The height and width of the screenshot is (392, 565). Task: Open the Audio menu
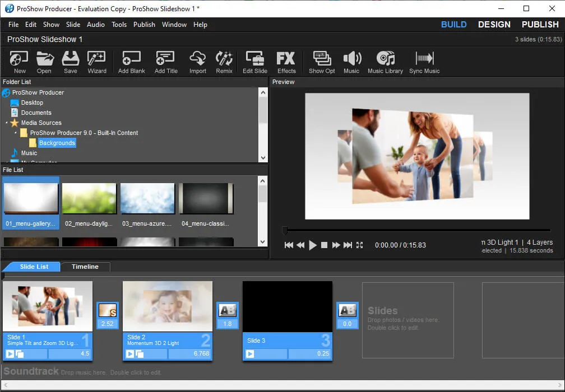coord(96,25)
